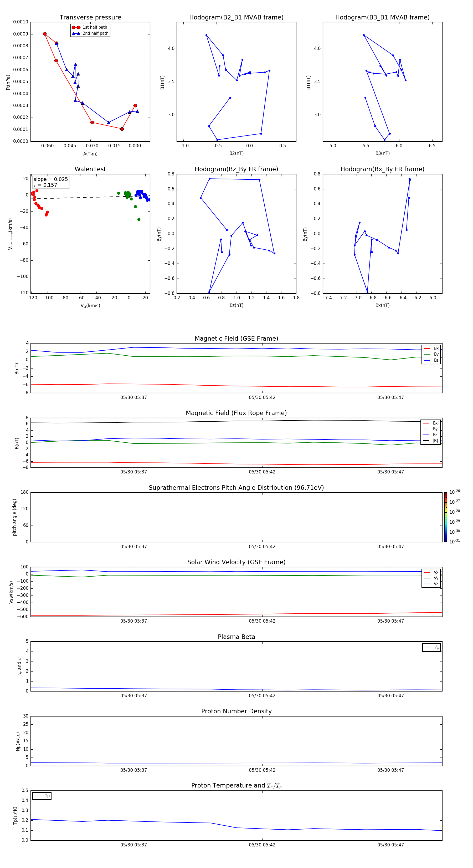Click the "WalenTest" plot title
The width and height of the screenshot is (473, 868).
(x=90, y=169)
